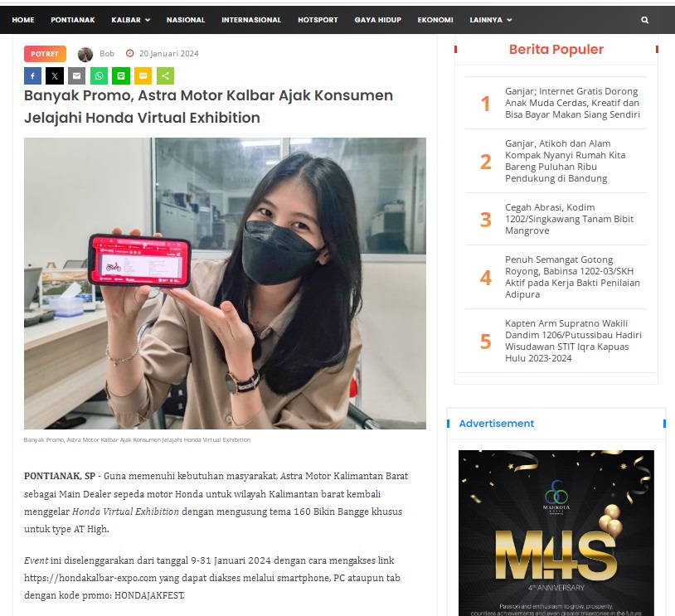The width and height of the screenshot is (675, 616).
Task: Click rank number 3 in popular list
Action: [x=486, y=220]
